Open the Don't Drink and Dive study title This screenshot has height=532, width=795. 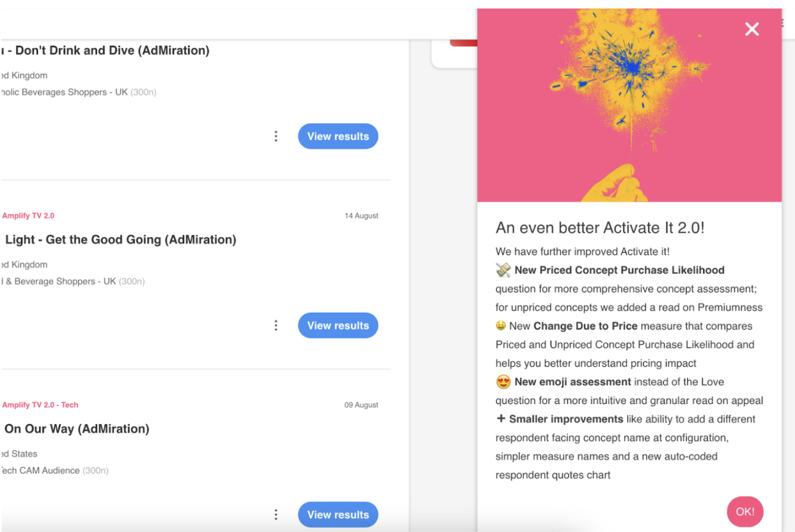click(106, 51)
